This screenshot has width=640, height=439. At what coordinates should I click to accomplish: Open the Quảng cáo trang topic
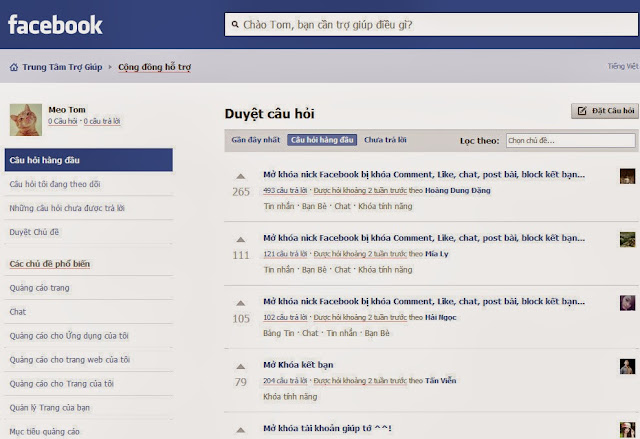(x=40, y=288)
